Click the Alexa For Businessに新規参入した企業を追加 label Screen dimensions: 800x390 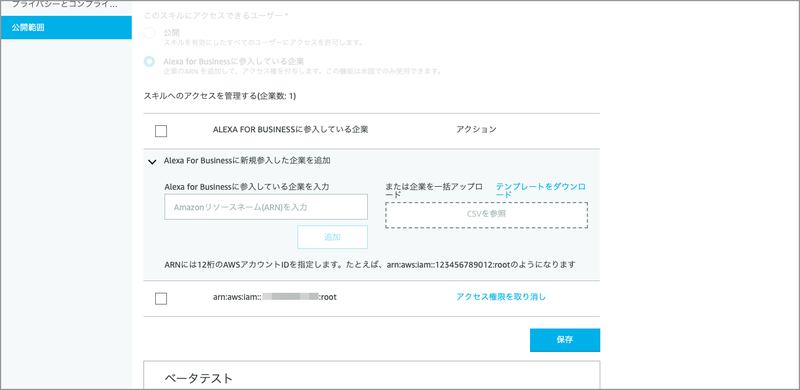pos(247,160)
